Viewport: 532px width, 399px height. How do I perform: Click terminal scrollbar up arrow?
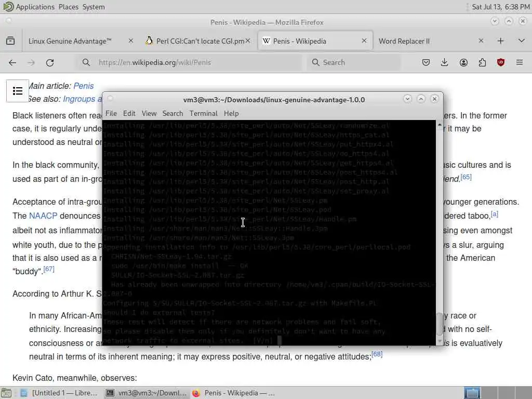click(x=440, y=125)
